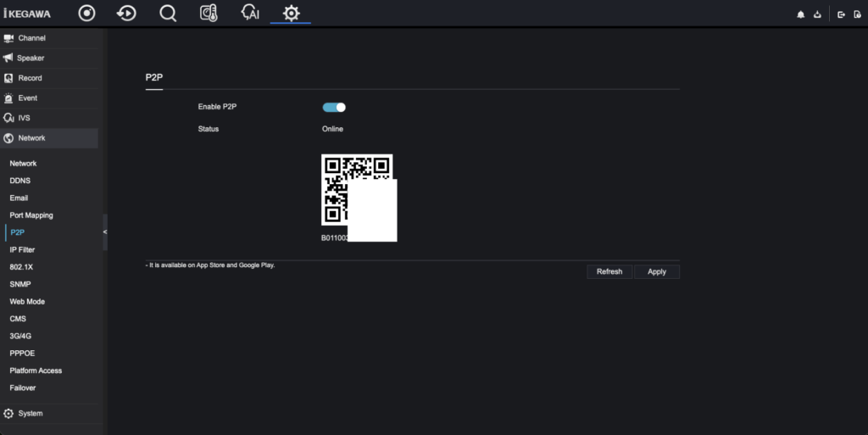Viewport: 868px width, 435px height.
Task: Open the CMS submenu item
Action: pyautogui.click(x=18, y=319)
